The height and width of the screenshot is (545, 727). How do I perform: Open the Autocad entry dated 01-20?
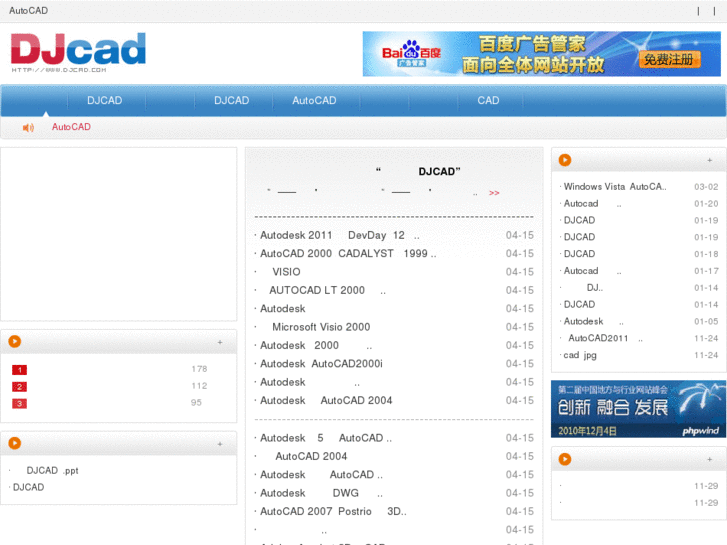coord(592,204)
